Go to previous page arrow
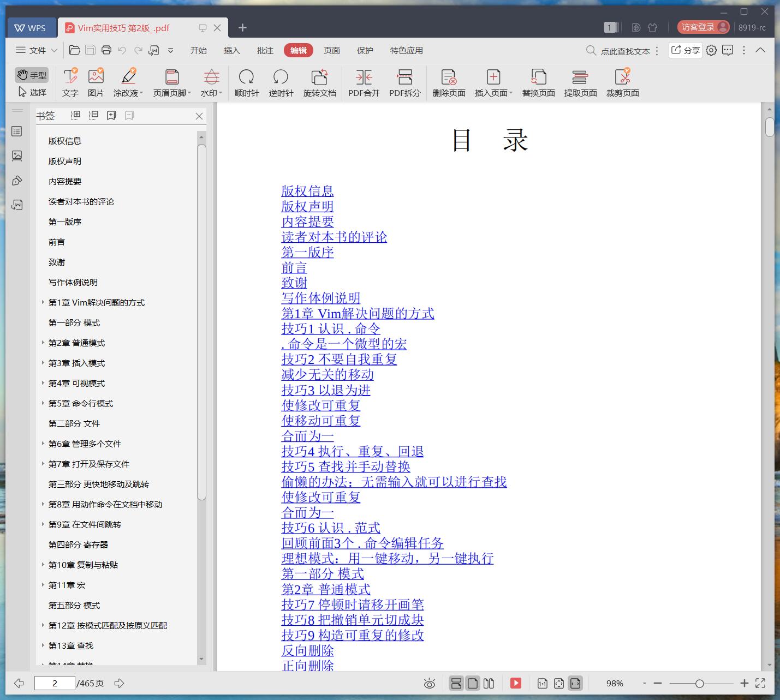The width and height of the screenshot is (780, 700). coord(19,683)
